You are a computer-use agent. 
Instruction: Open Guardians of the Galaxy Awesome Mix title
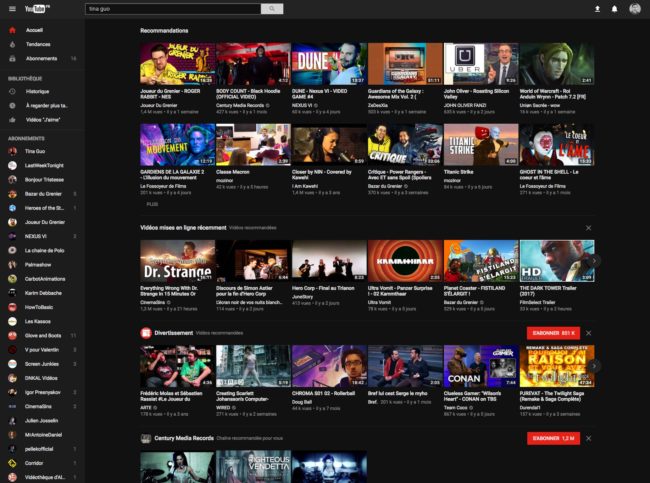point(395,94)
